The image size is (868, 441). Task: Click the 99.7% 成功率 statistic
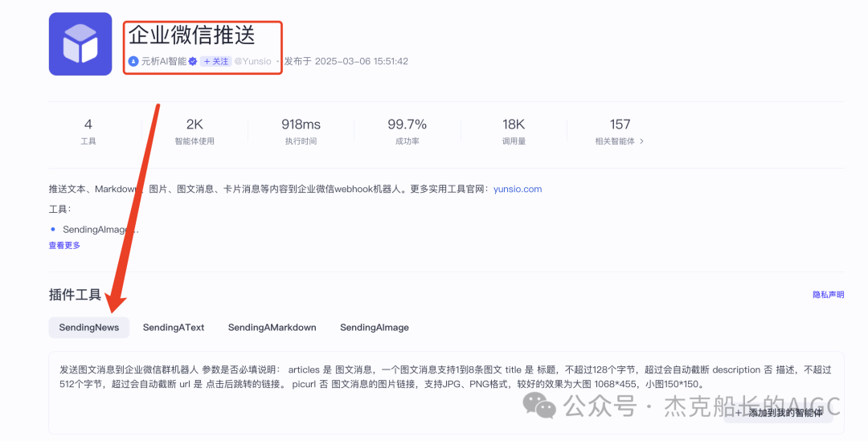(x=407, y=132)
